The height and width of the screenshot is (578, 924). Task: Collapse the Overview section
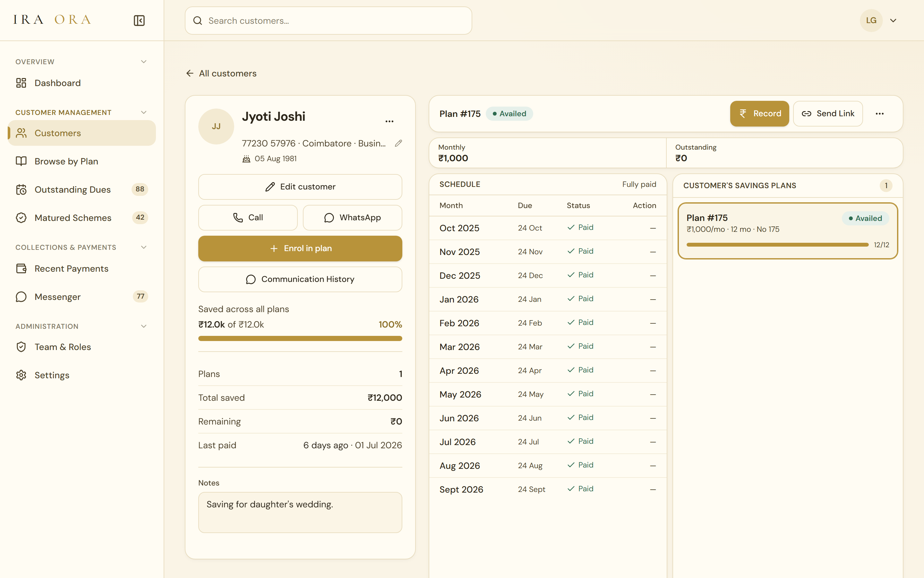143,62
